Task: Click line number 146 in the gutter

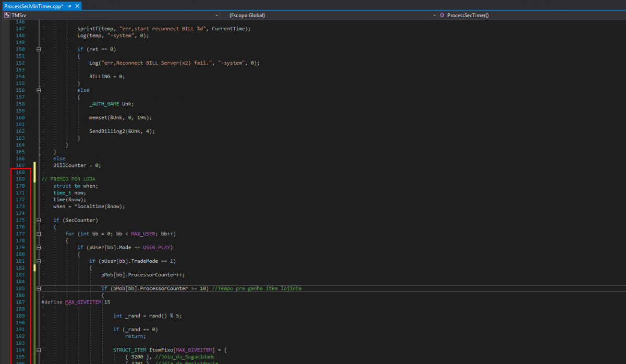Action: (x=20, y=22)
